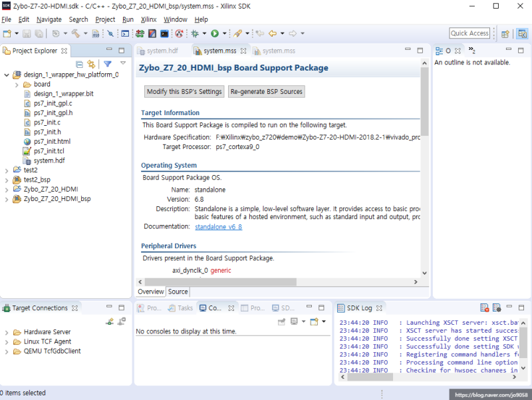
Task: Click the New toolbar icon
Action: point(7,33)
